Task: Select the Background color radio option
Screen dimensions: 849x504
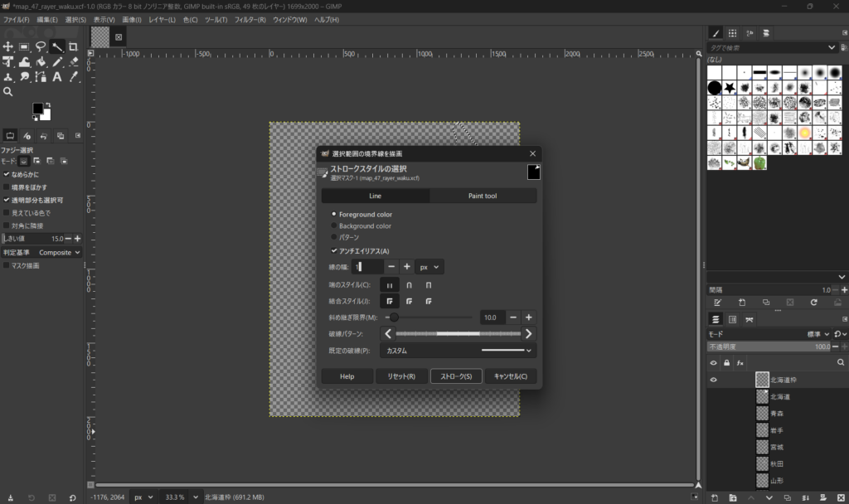Action: point(334,226)
